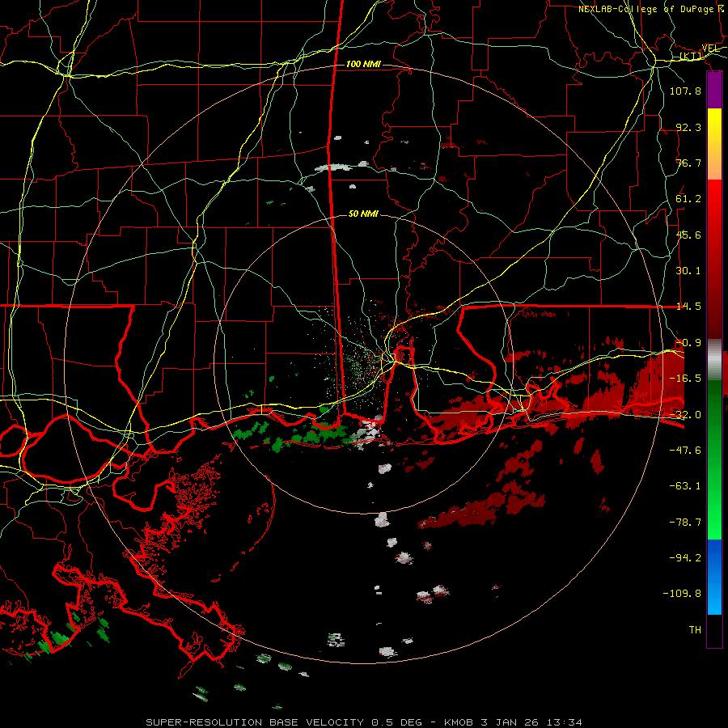Click the blue segment of the velocity color bar

(x=714, y=577)
